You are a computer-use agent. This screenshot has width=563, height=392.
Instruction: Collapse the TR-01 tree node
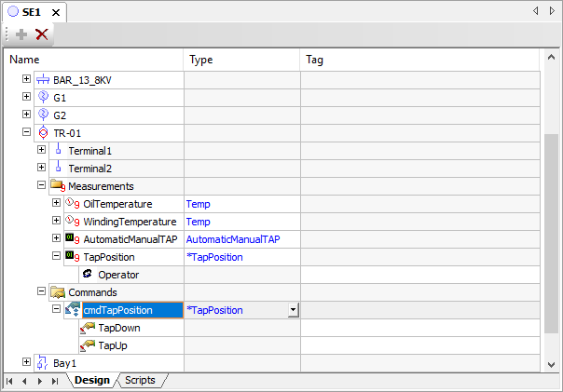tap(27, 133)
